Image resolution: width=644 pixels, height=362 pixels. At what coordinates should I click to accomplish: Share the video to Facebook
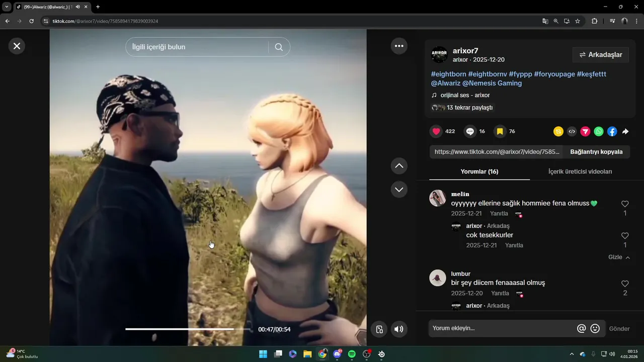click(612, 131)
